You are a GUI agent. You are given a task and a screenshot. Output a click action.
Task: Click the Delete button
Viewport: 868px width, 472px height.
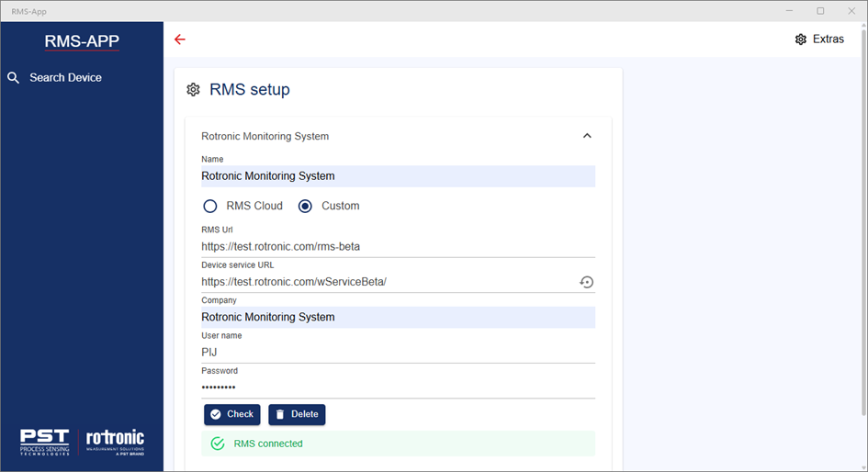point(297,414)
